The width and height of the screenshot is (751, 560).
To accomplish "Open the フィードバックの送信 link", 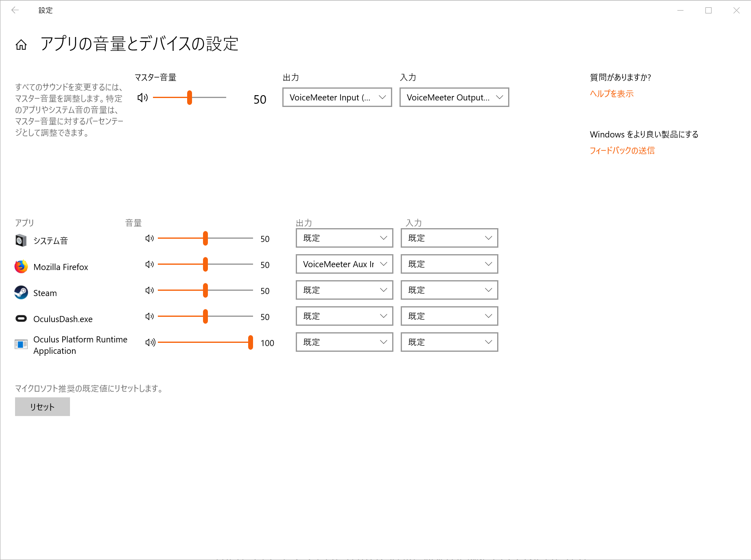I will click(622, 150).
